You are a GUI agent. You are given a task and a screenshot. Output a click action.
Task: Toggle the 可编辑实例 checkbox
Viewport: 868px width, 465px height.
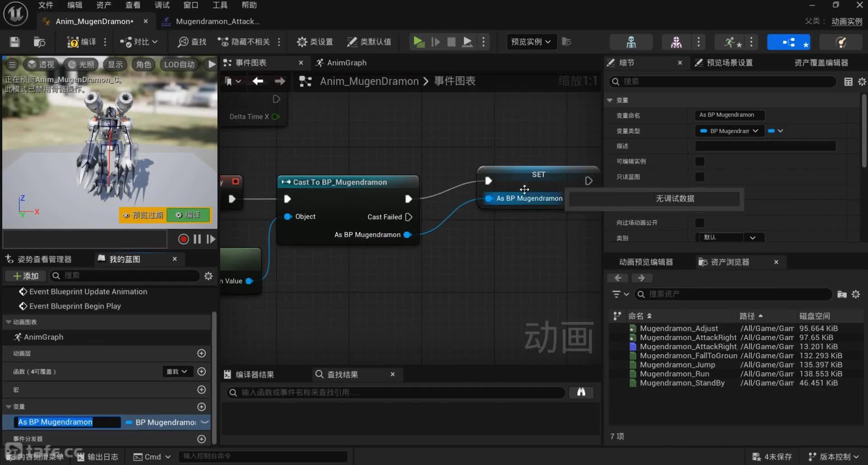(x=699, y=161)
